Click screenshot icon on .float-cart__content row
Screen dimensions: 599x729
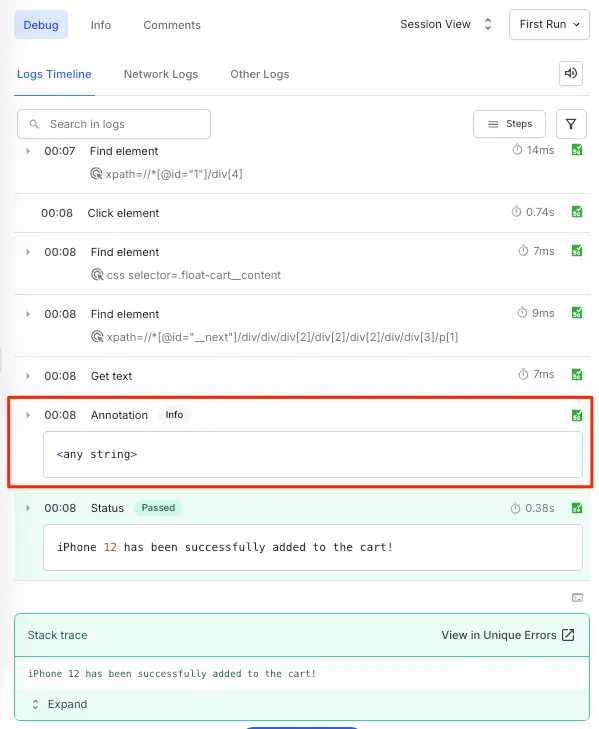click(x=577, y=251)
